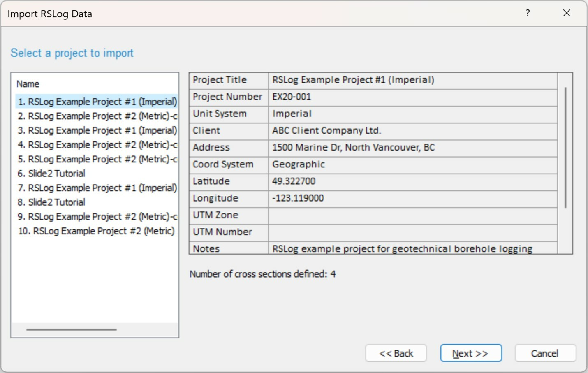
Task: Click the Unit System label cell
Action: pyautogui.click(x=229, y=114)
